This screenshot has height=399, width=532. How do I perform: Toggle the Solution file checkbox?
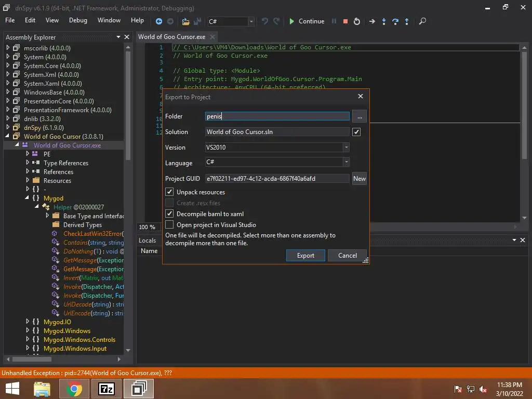coord(356,132)
